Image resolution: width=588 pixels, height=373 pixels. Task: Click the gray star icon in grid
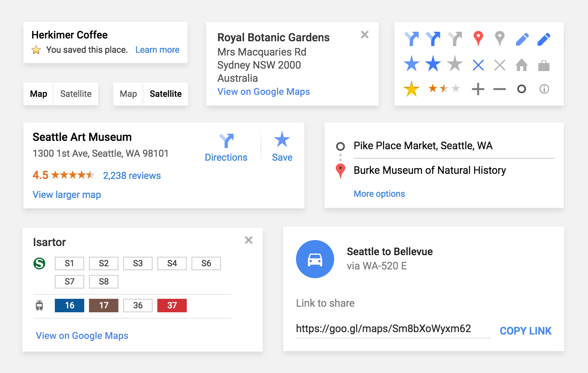tap(455, 63)
